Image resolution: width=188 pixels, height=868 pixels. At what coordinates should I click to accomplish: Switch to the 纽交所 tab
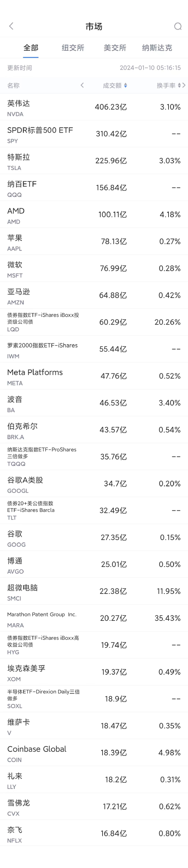(x=73, y=48)
